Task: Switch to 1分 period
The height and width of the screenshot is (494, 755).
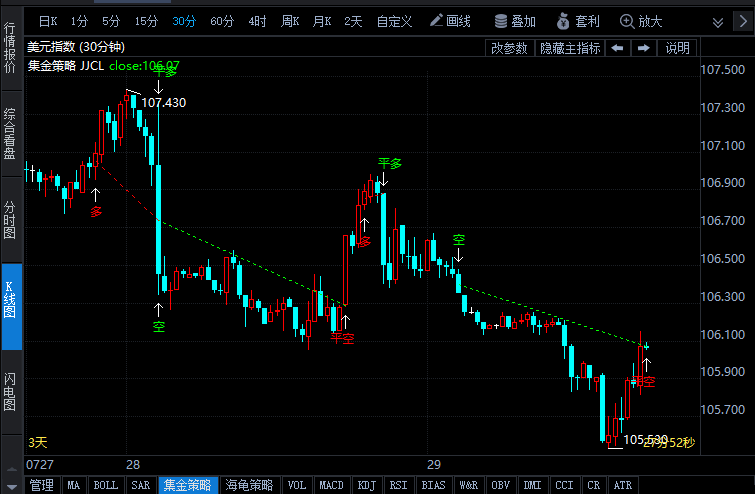Action: pos(79,21)
